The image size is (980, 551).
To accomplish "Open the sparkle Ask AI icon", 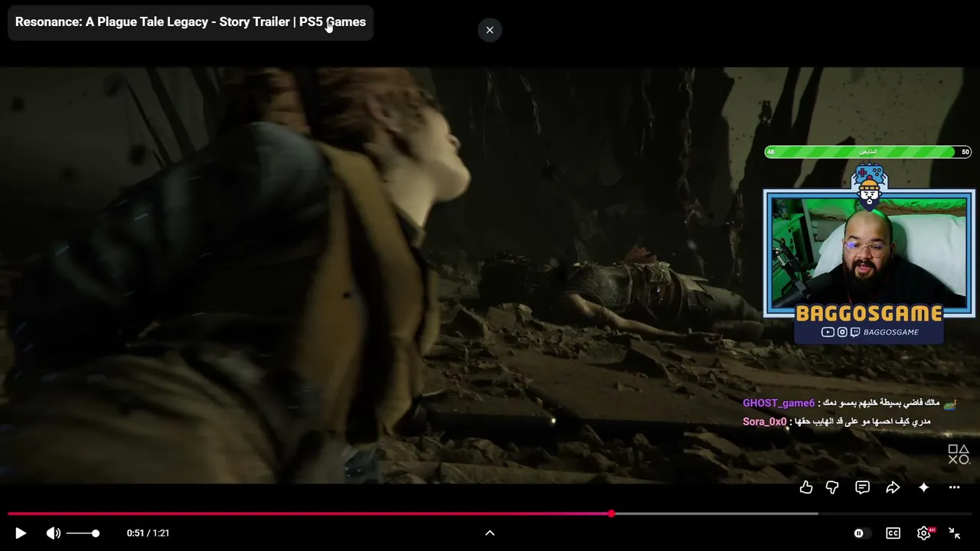I will click(924, 487).
